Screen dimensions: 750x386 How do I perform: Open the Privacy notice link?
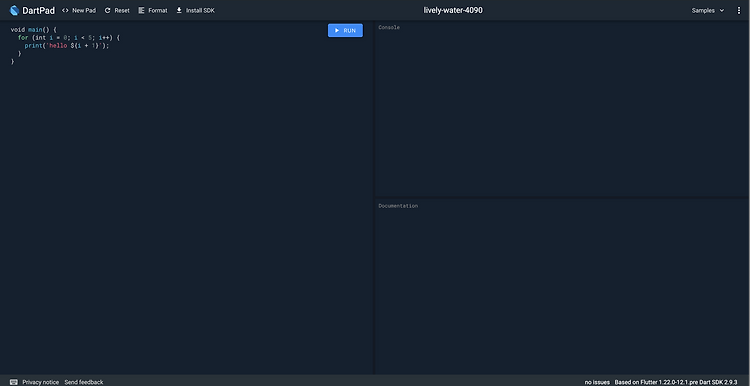pyautogui.click(x=41, y=382)
